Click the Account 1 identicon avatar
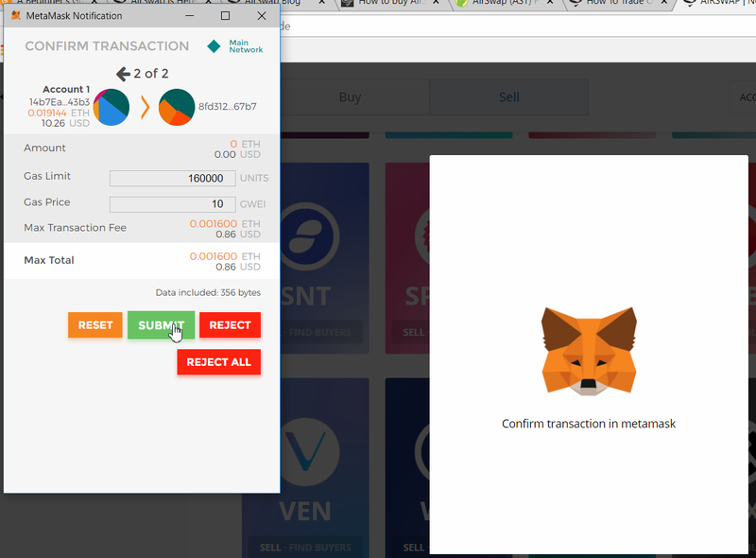The height and width of the screenshot is (558, 756). [x=112, y=107]
